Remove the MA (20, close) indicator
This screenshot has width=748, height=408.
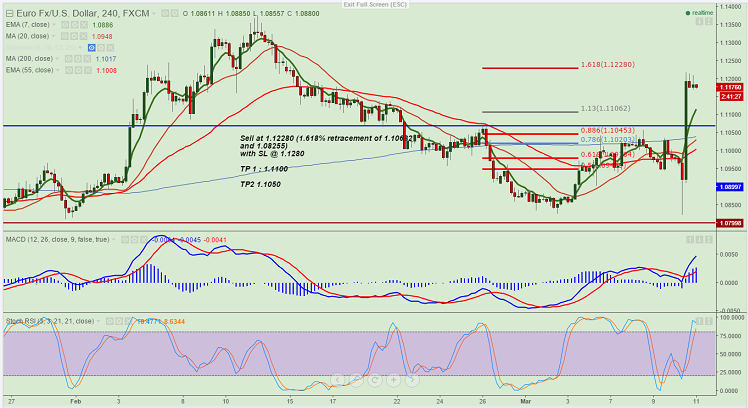pos(84,36)
